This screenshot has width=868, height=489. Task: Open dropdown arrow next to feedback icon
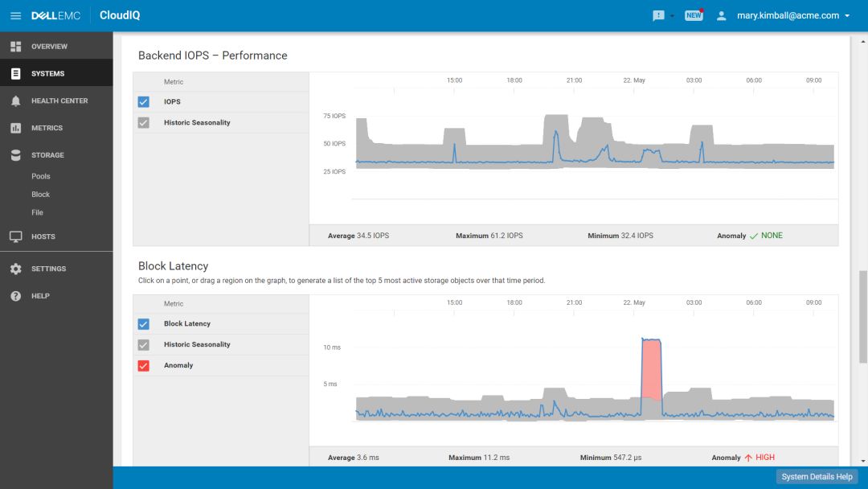(x=672, y=16)
